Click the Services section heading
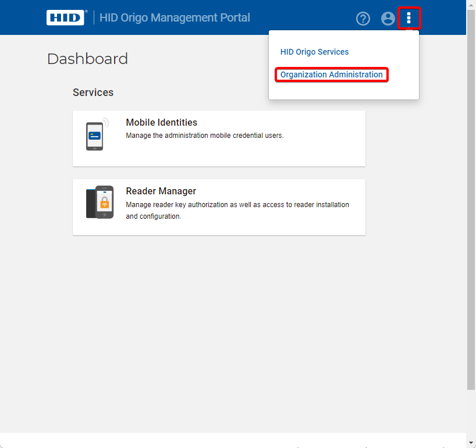 (x=93, y=93)
